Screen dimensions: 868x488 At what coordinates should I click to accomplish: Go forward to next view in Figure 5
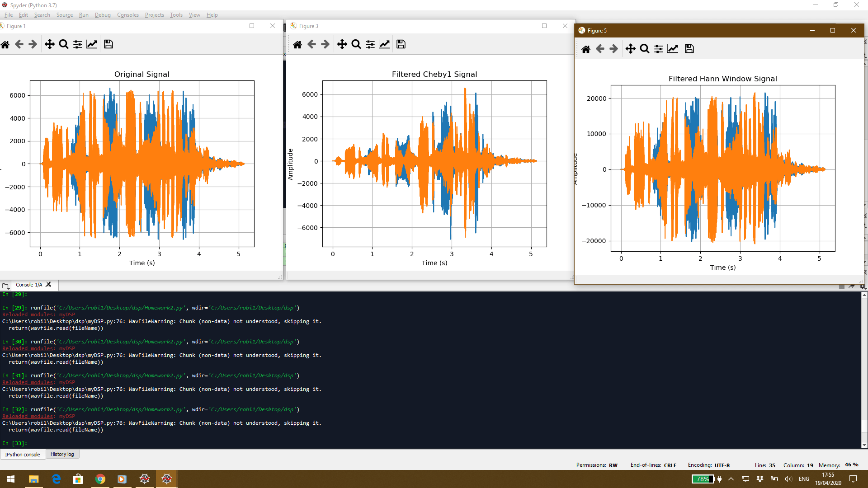613,49
